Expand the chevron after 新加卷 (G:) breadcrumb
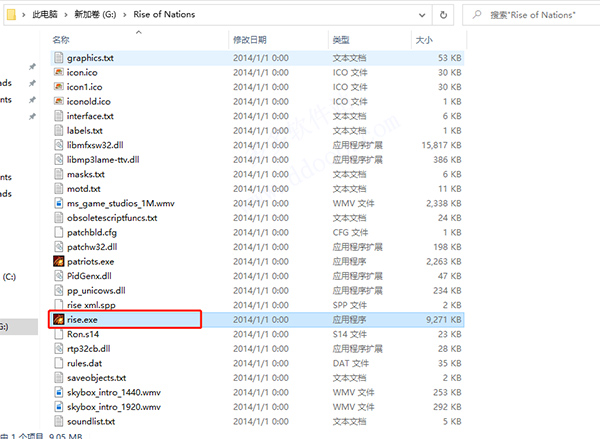Screen dimensions: 600x439 [x=125, y=15]
